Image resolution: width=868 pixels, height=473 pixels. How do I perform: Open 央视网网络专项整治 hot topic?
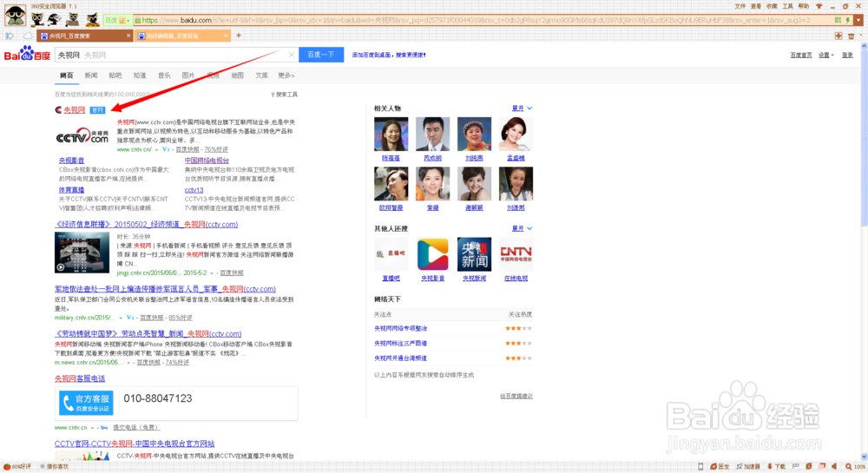coord(400,329)
